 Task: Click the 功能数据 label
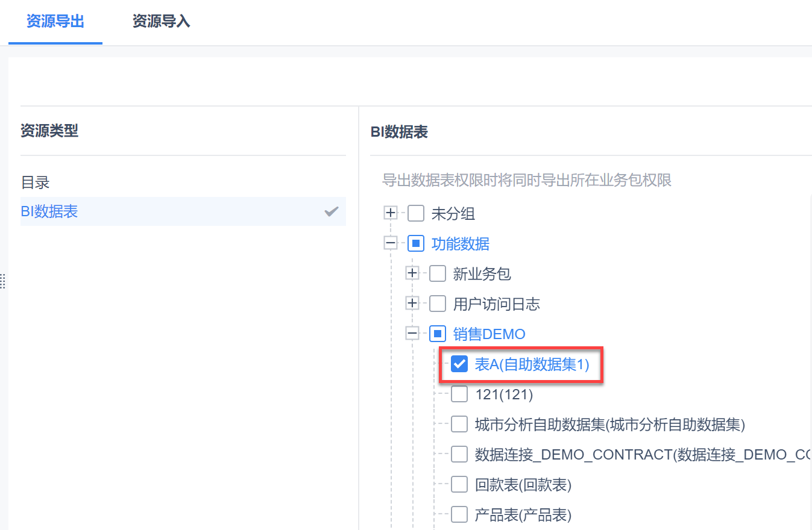coord(461,243)
